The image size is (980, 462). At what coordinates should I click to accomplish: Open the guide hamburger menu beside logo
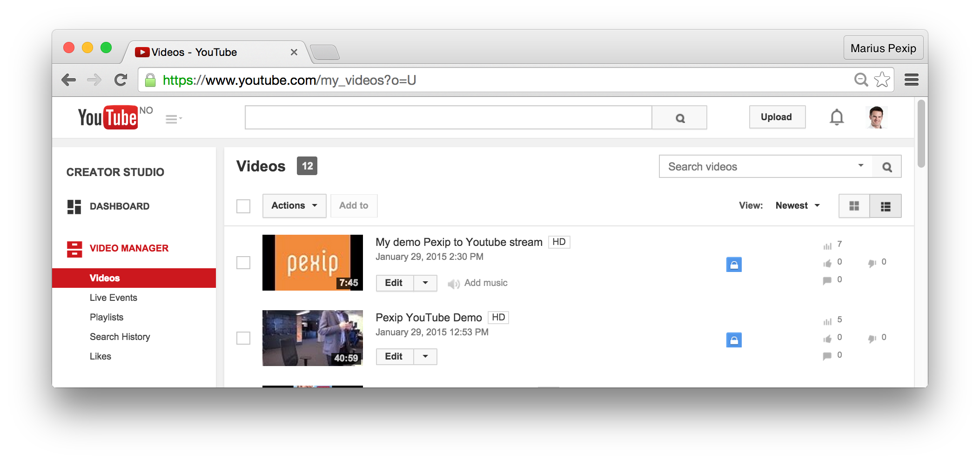173,119
